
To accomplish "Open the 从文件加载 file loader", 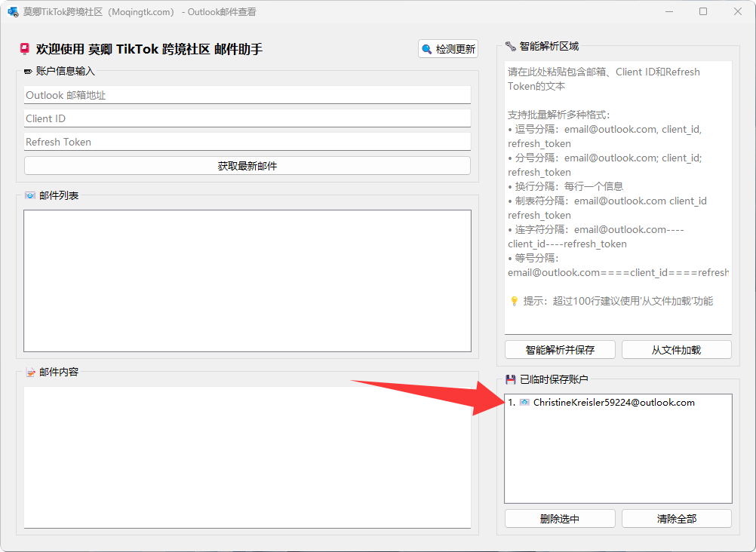I will click(676, 350).
